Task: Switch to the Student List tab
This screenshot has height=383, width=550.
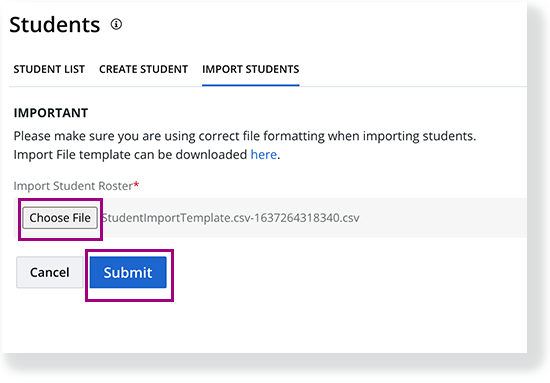Action: 49,69
